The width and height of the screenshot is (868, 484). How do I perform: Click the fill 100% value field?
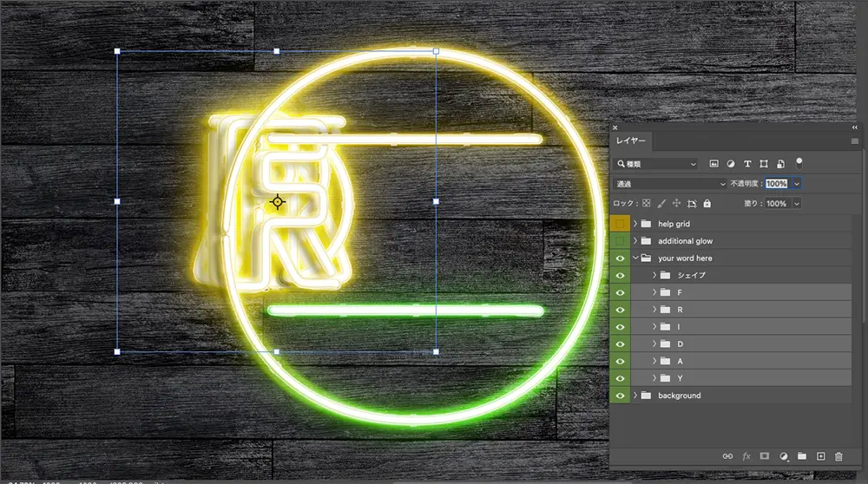click(777, 204)
